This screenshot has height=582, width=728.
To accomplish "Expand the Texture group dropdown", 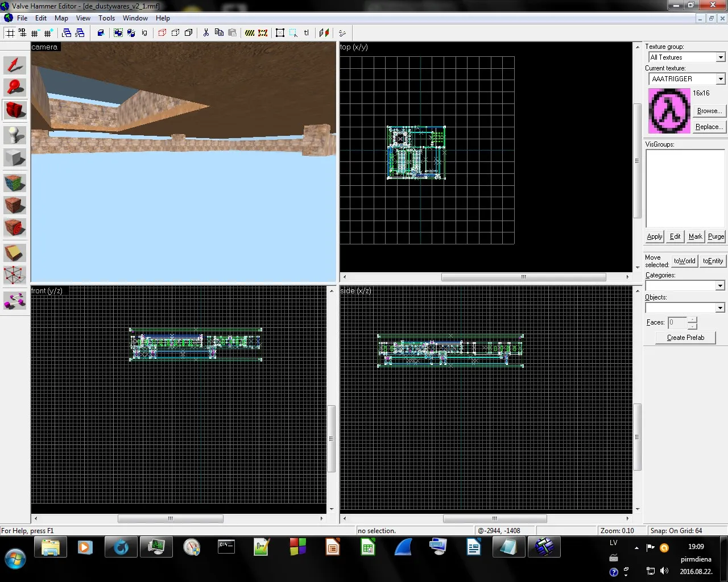I will pyautogui.click(x=720, y=57).
